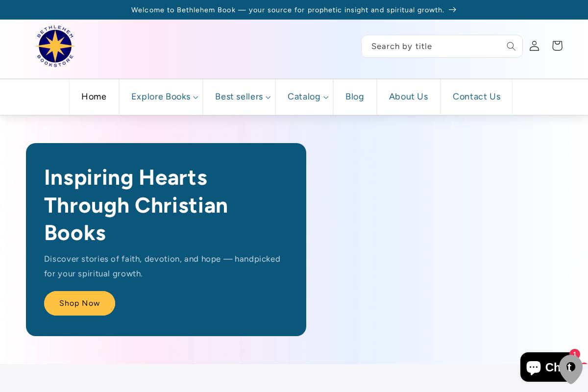Click the location pin icon near chat
Screen dimensions: 588x392
coord(571,370)
